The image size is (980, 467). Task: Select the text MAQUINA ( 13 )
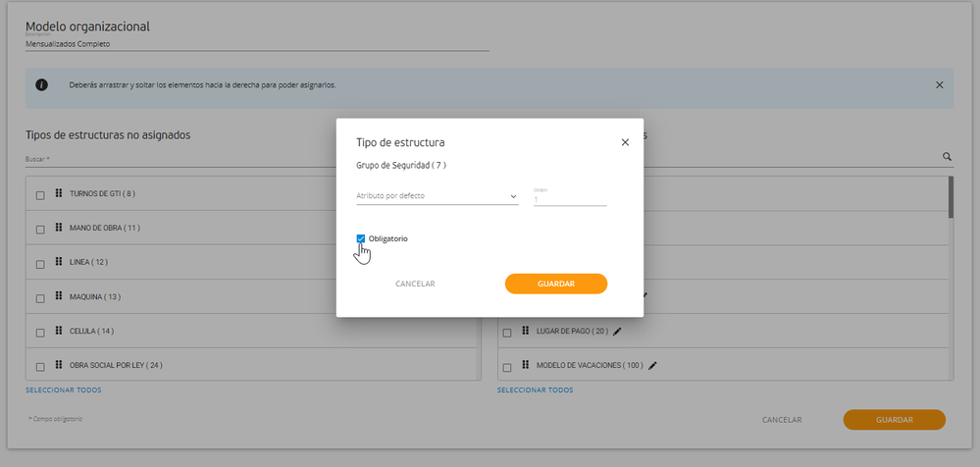tap(95, 297)
